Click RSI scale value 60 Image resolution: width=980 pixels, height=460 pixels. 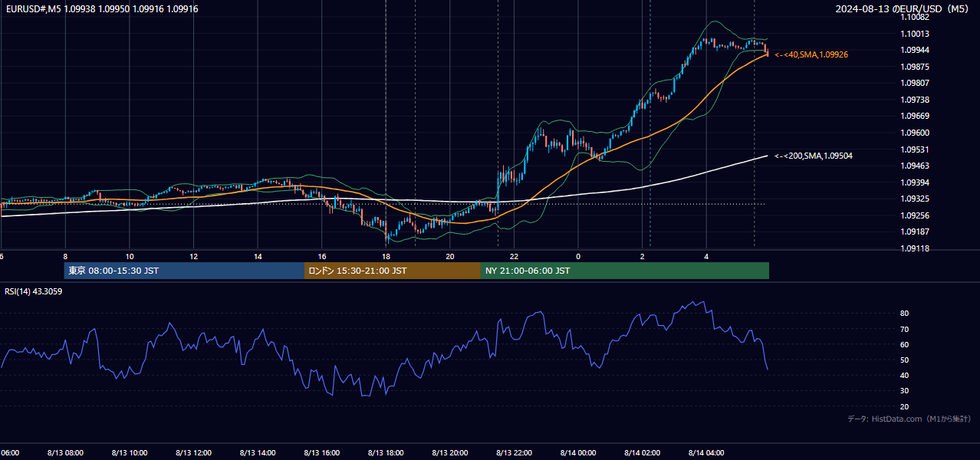point(905,345)
